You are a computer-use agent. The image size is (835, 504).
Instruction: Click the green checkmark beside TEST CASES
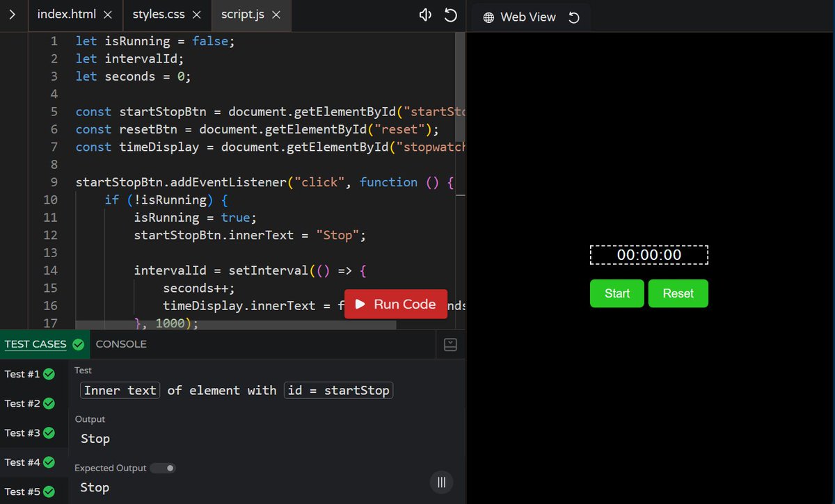point(78,343)
